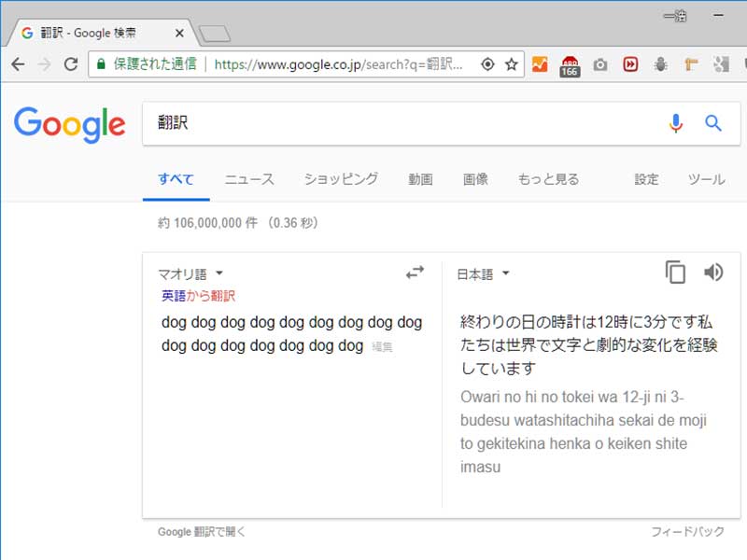Open a new browser tab
Image resolution: width=747 pixels, height=560 pixels.
(x=215, y=34)
